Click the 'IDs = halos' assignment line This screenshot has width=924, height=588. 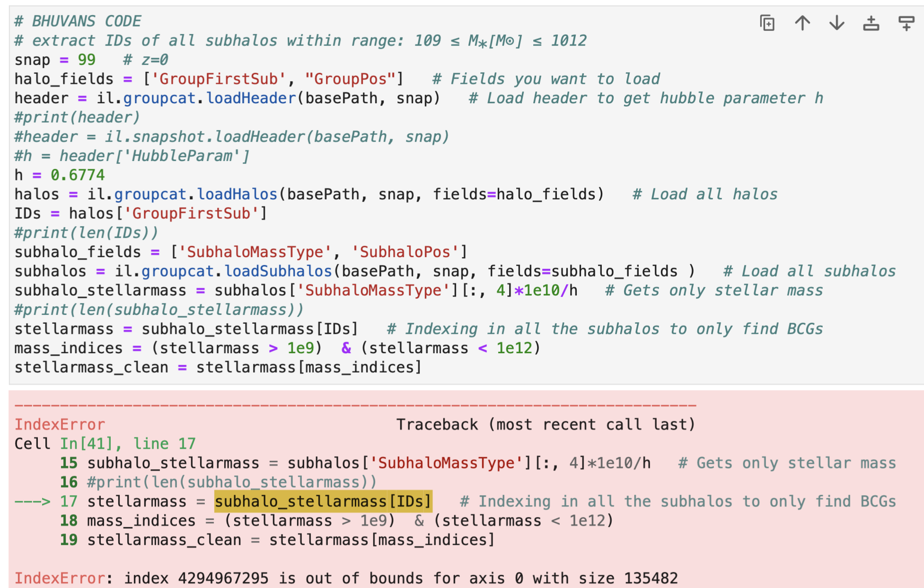141,214
